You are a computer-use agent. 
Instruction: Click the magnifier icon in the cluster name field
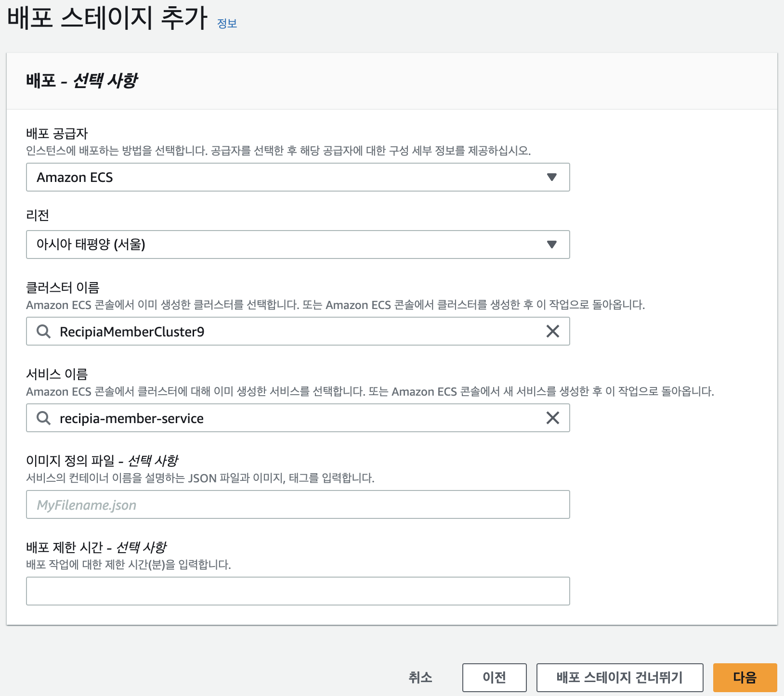pos(43,331)
